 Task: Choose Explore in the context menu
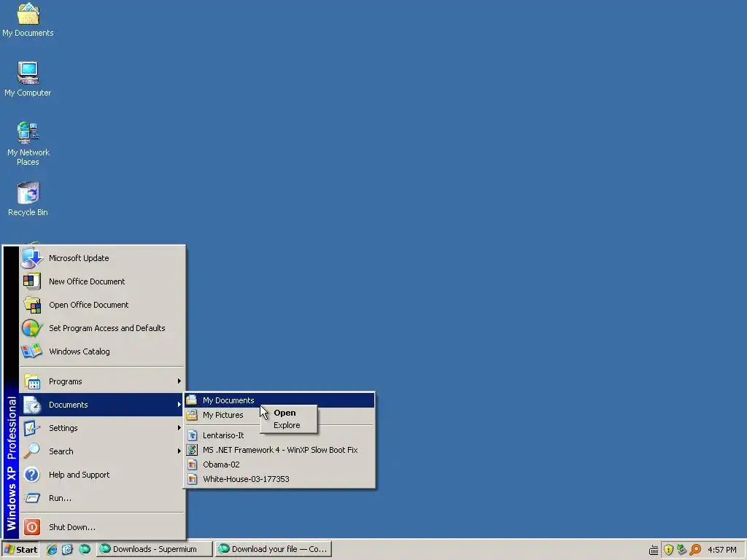pos(289,425)
